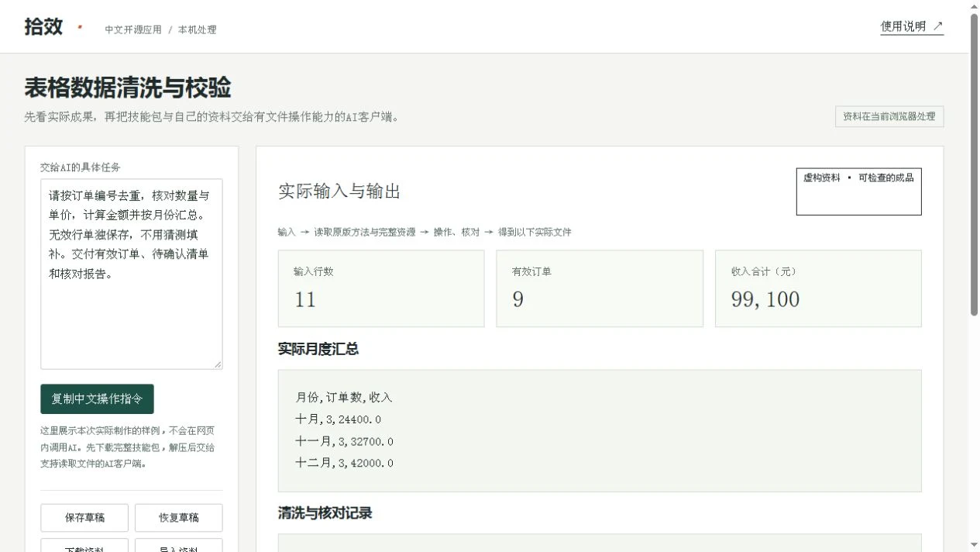Click the page vertical scrollbar thumb

[974, 163]
